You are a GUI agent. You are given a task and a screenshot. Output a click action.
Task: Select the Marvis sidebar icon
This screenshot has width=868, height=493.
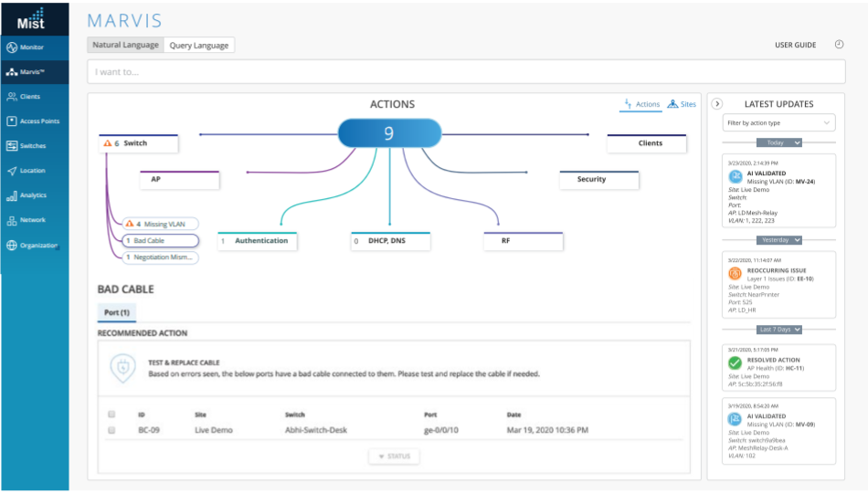pyautogui.click(x=12, y=72)
